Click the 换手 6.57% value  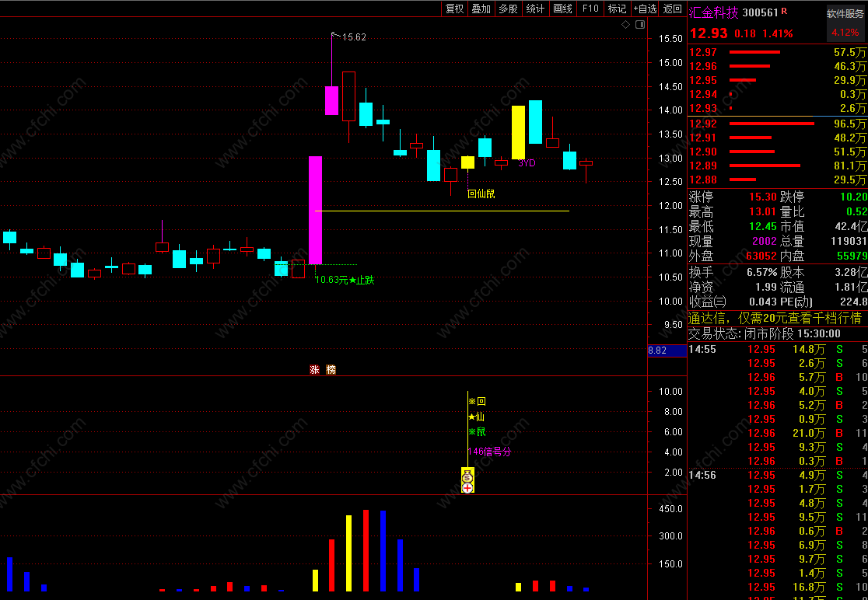[x=761, y=273]
